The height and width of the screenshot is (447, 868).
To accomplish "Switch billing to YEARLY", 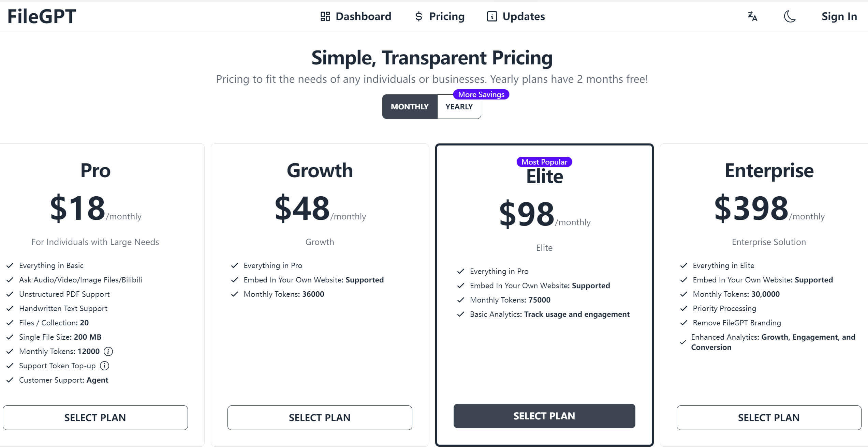I will 459,106.
